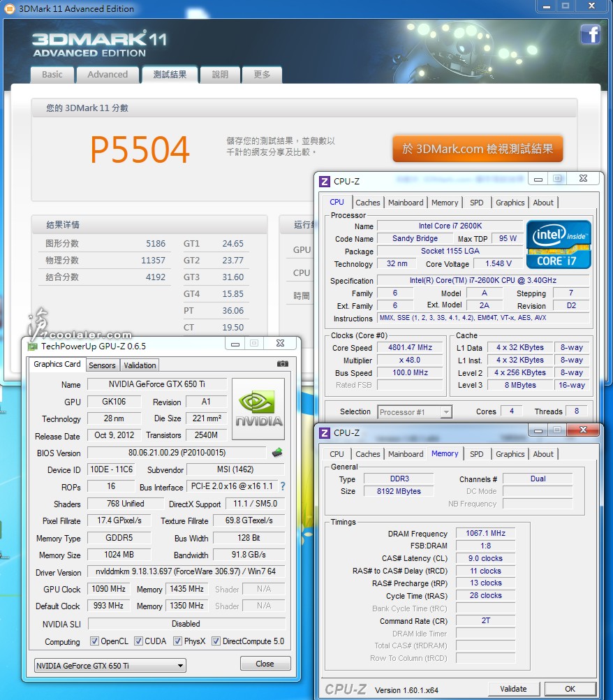Close the lower CPU-Z Memory window
613x700 pixels.
pos(583,430)
